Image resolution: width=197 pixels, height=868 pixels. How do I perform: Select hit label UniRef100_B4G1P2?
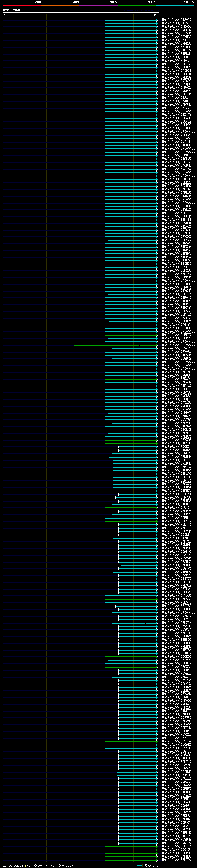pos(176,50)
